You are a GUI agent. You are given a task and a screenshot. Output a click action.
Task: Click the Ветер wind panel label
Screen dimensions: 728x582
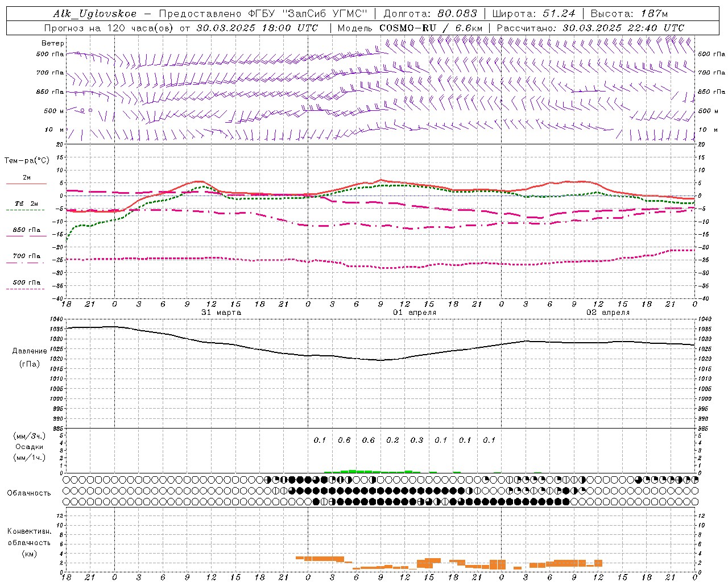[x=53, y=43]
